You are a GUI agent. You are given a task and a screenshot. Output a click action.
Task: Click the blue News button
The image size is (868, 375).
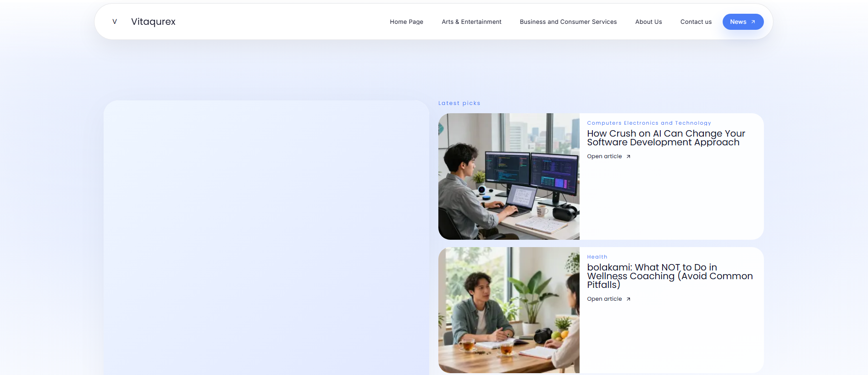tap(743, 22)
